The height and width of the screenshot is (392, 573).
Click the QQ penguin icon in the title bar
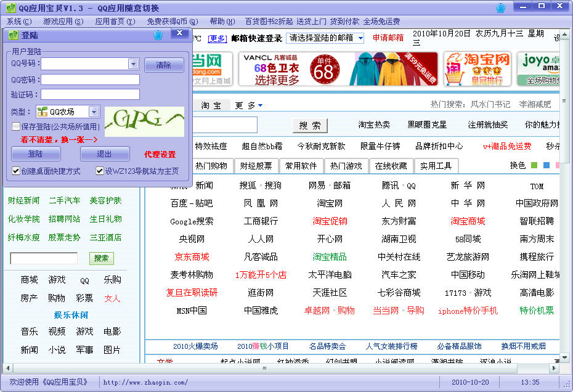[500, 7]
